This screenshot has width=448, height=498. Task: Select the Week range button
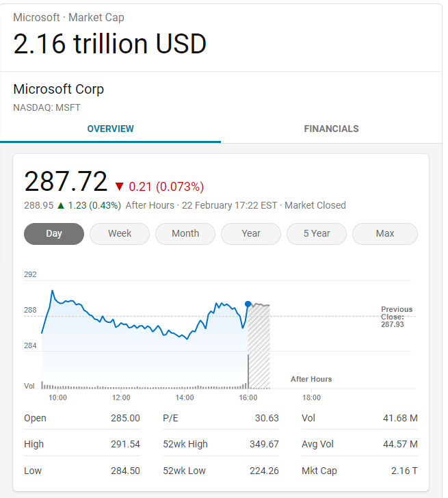click(x=120, y=234)
